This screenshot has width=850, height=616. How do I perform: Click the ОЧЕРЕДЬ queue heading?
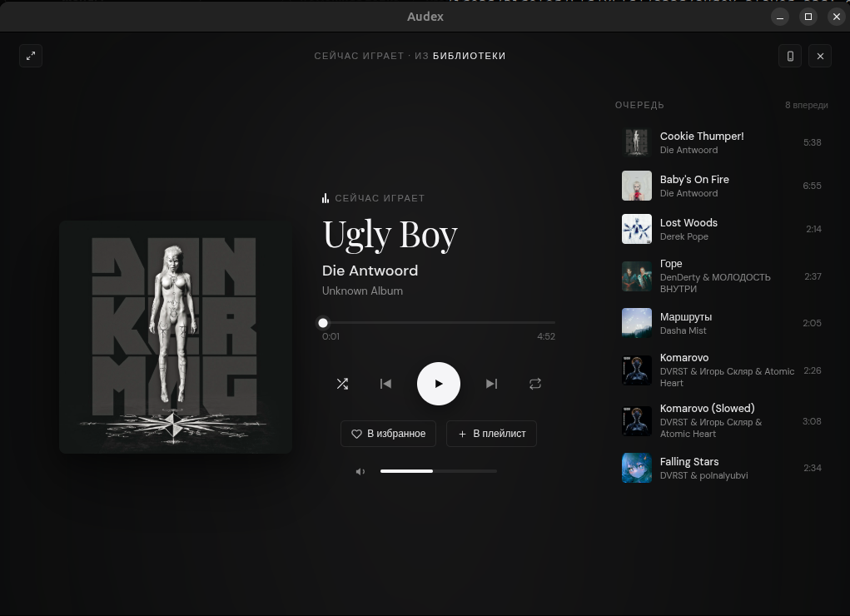coord(639,105)
